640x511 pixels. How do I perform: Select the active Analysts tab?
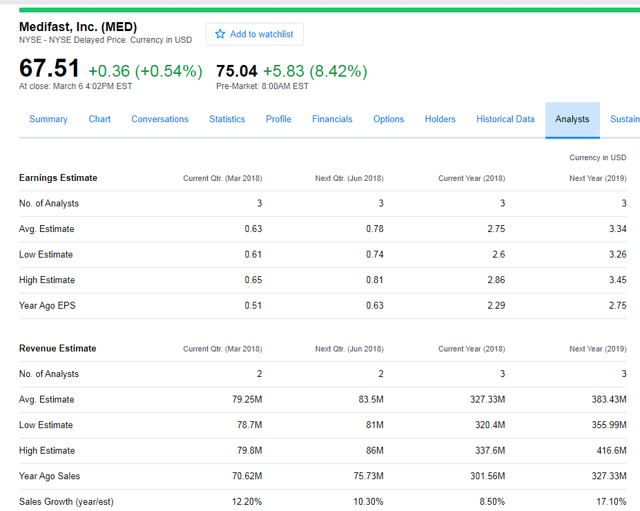coord(572,120)
